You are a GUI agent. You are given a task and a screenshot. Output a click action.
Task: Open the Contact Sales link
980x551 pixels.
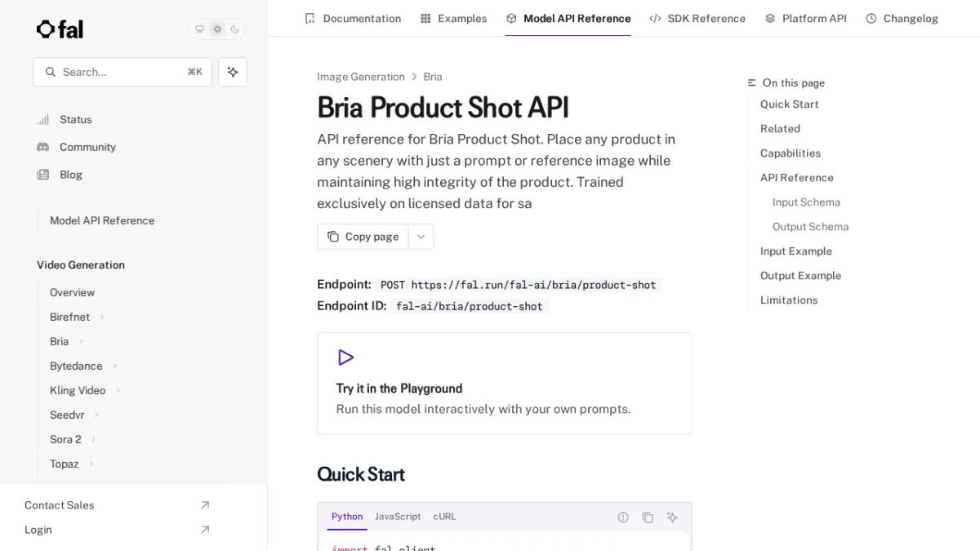click(59, 505)
